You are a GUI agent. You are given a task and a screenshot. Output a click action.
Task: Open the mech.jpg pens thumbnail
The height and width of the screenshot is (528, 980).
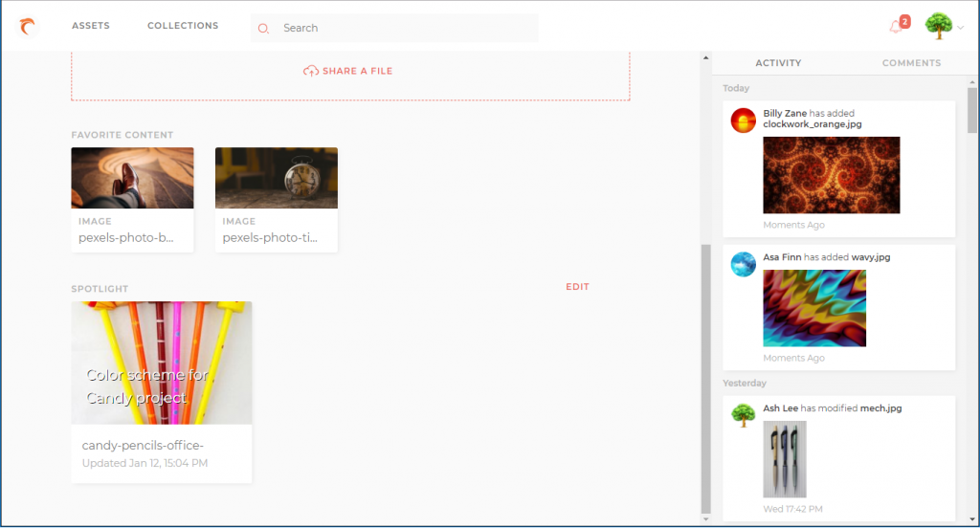click(785, 459)
